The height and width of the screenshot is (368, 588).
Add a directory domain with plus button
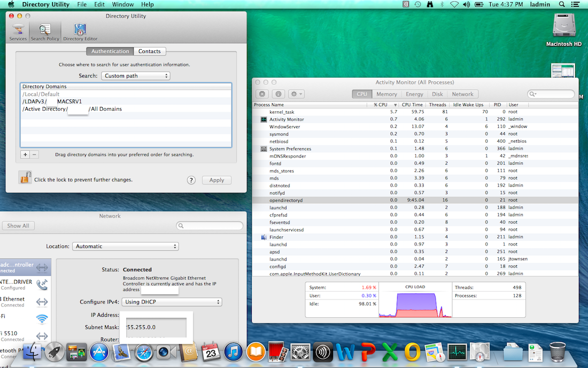(25, 155)
